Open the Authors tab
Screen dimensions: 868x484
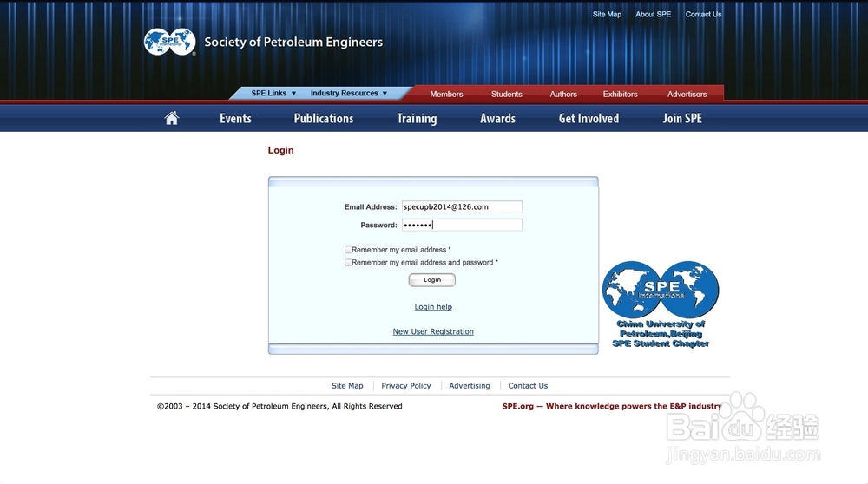pyautogui.click(x=563, y=94)
